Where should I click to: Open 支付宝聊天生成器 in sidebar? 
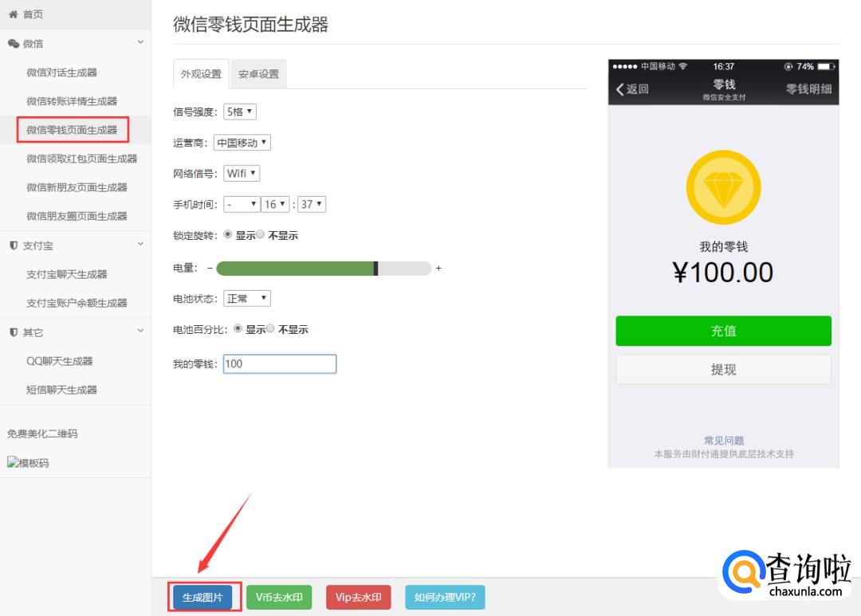click(x=67, y=274)
